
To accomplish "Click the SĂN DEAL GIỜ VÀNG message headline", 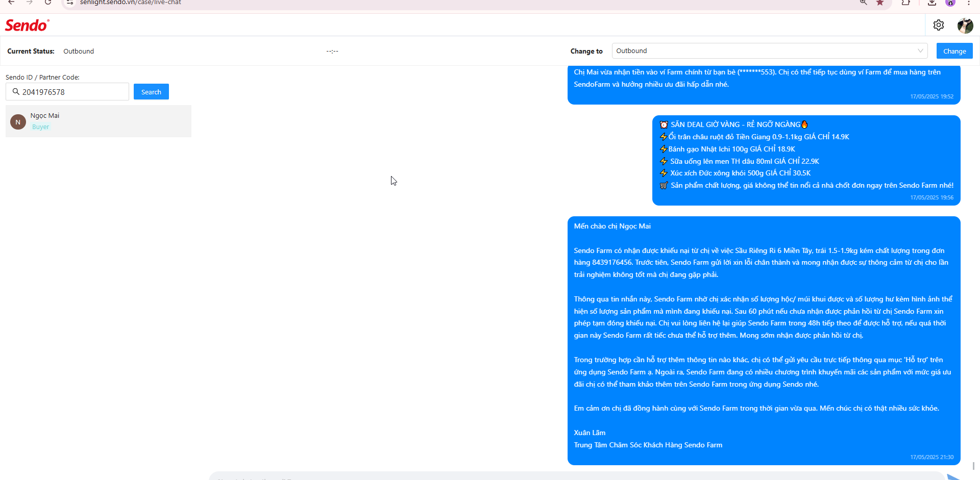I will (734, 124).
